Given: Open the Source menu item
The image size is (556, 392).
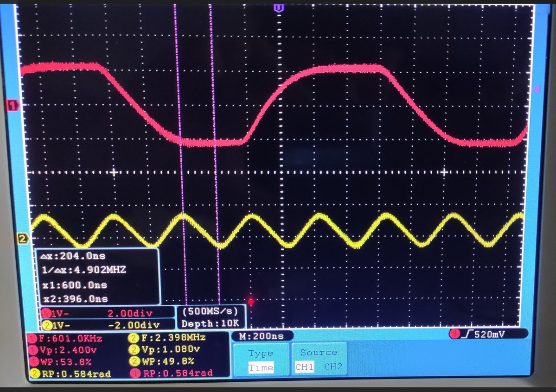Looking at the screenshot, I should coord(319,353).
